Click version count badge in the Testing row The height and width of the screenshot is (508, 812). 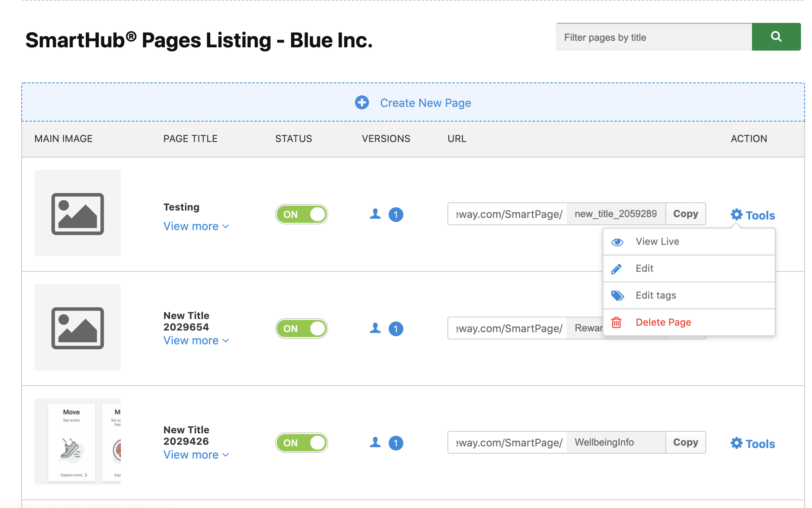pos(396,215)
